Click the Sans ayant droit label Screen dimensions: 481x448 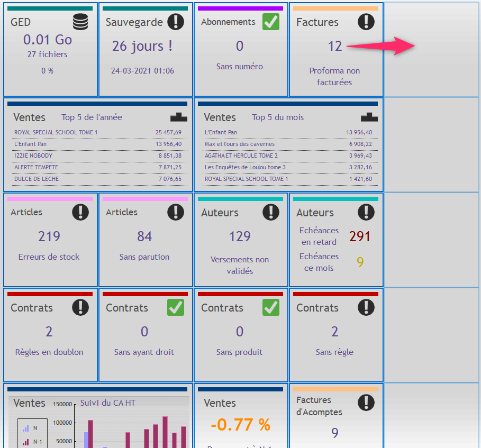tap(144, 352)
